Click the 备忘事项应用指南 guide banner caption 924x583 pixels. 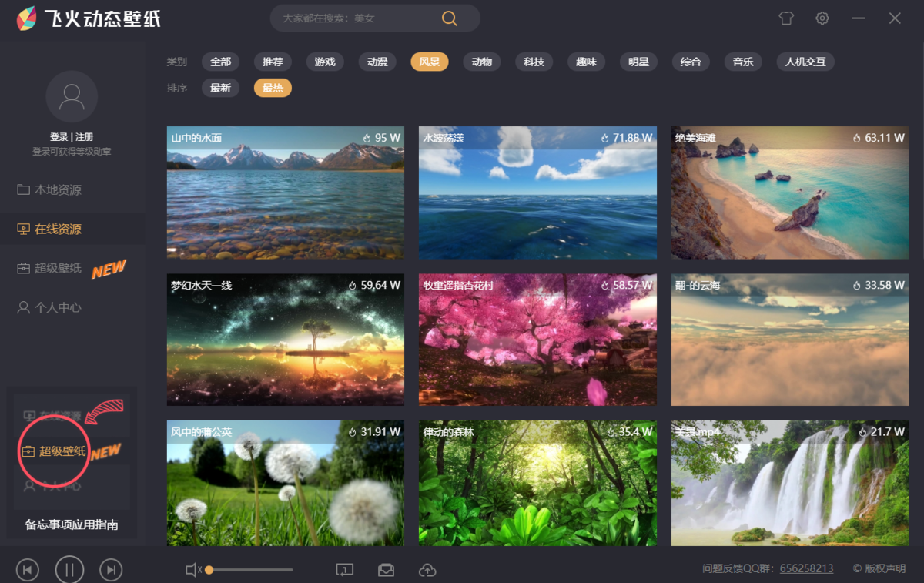(72, 524)
